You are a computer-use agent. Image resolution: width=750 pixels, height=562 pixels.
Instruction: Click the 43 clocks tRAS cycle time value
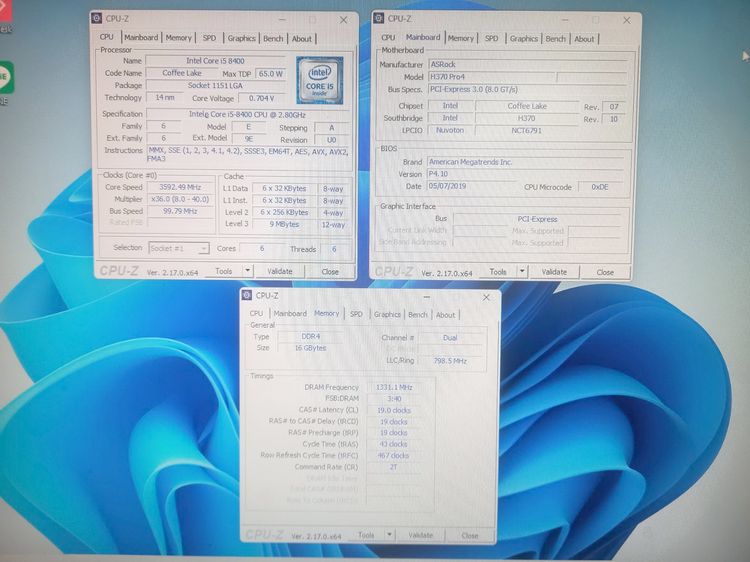click(394, 444)
